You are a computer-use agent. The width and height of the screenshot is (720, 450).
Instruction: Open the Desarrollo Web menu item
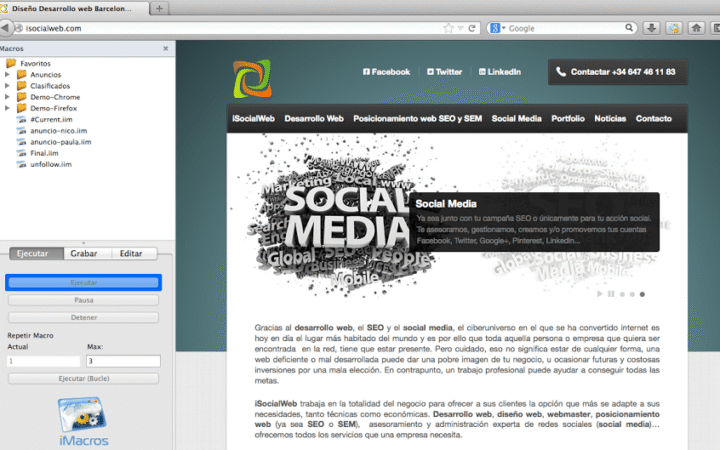point(314,118)
